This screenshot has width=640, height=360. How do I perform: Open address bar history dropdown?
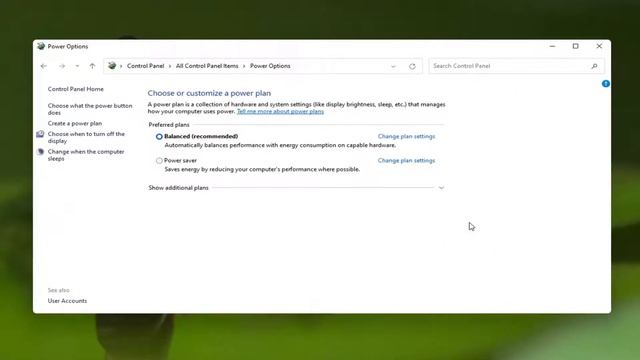tap(393, 66)
